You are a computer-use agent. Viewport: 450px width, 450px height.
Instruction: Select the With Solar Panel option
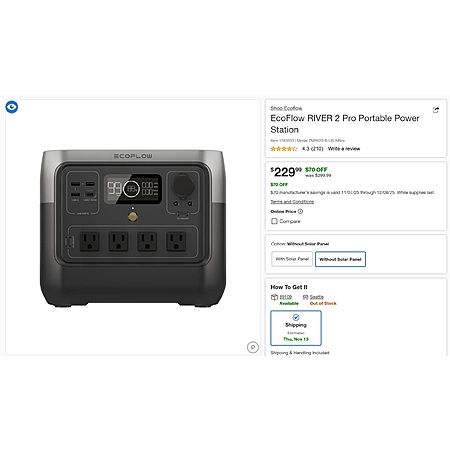point(292,259)
